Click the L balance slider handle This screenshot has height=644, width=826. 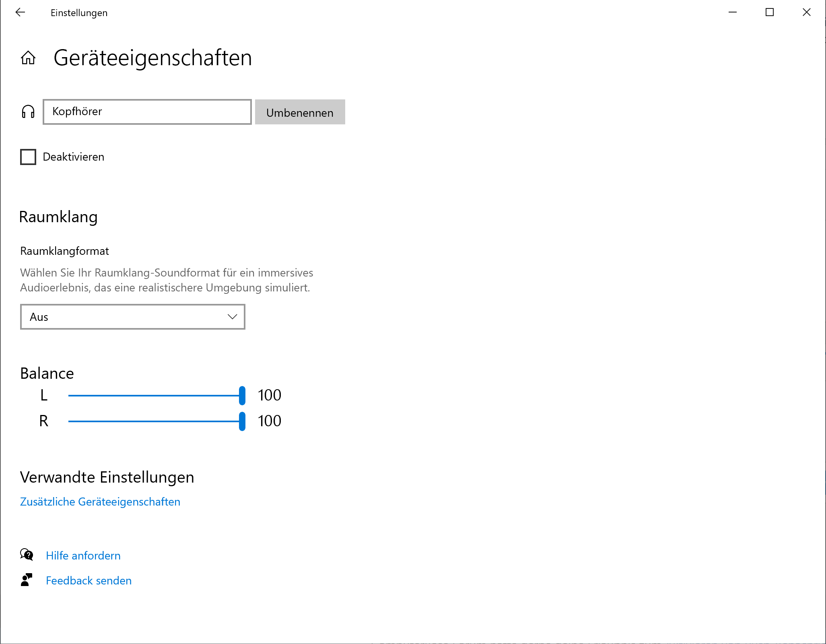[243, 396]
